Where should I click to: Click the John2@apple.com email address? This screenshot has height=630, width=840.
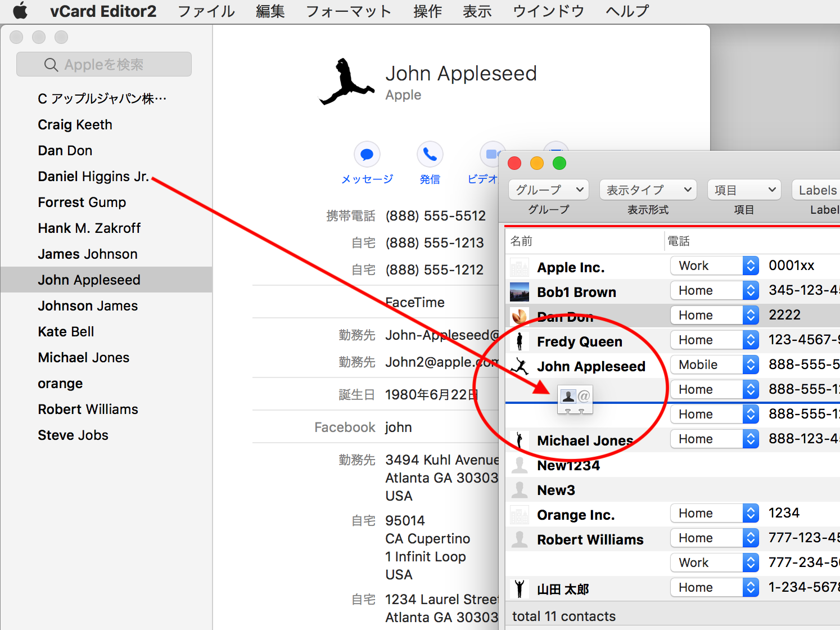(x=442, y=362)
